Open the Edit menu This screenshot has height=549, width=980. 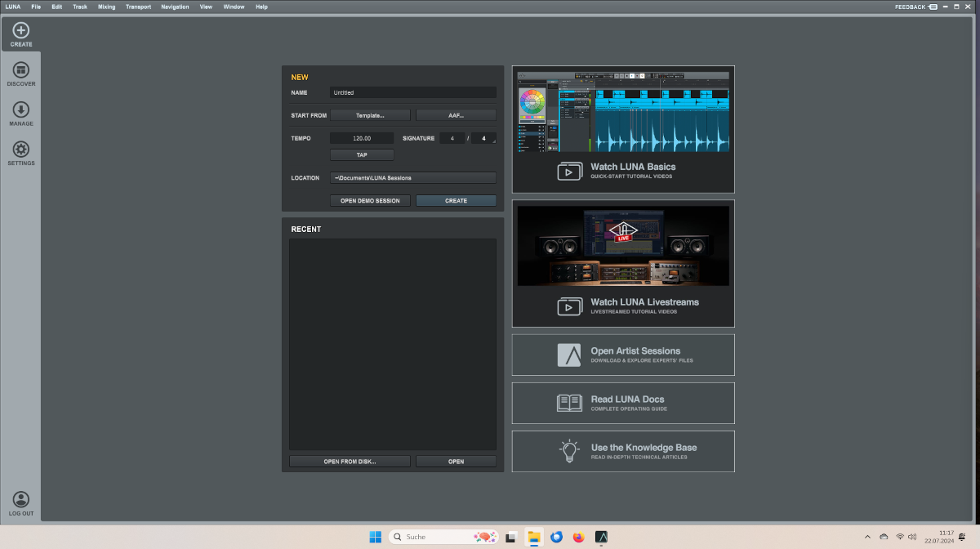click(x=56, y=7)
